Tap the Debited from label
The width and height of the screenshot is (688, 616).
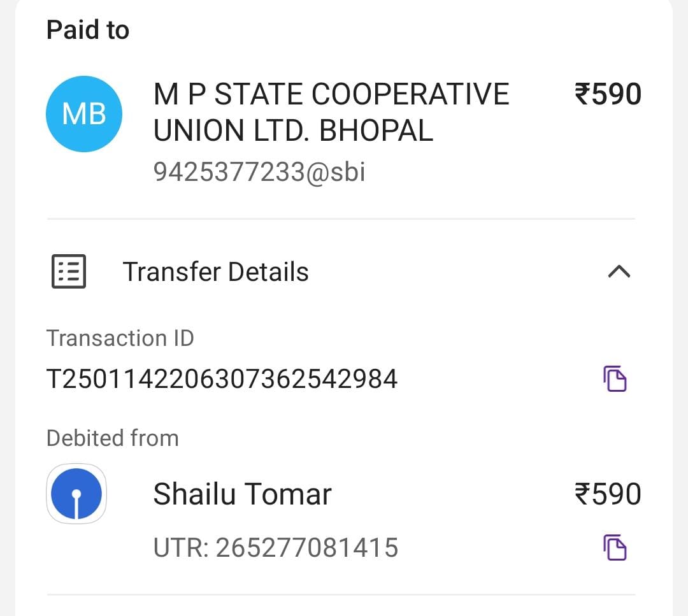tap(113, 438)
